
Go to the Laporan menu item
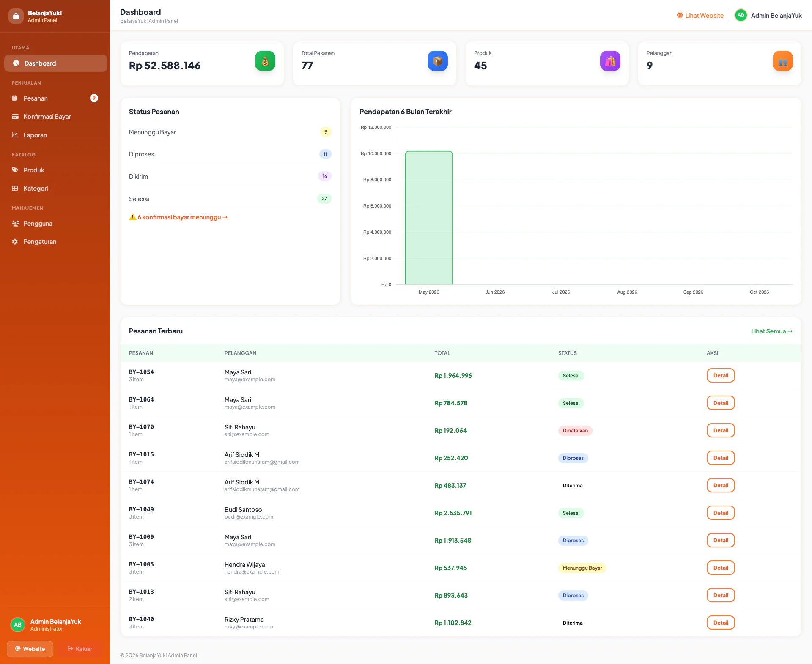tap(55, 135)
